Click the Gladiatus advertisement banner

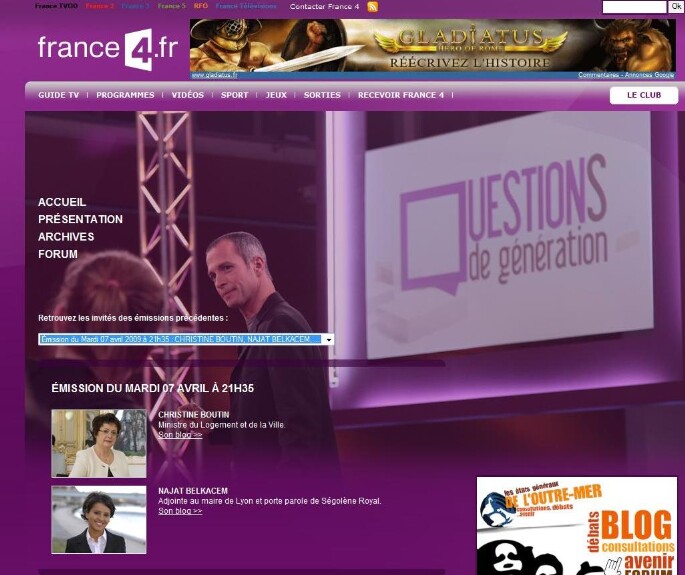point(432,48)
